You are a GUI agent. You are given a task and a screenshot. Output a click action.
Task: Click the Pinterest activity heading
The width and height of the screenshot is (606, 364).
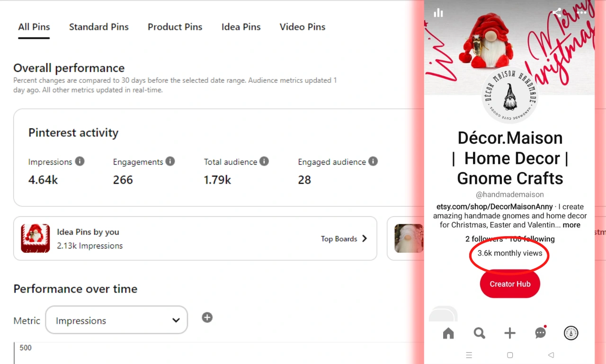click(x=73, y=133)
